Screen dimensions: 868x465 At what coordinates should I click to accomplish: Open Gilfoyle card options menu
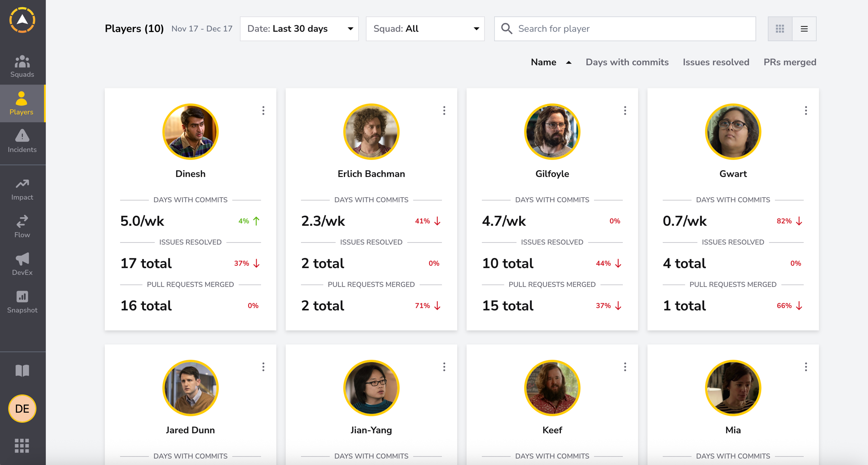625,110
